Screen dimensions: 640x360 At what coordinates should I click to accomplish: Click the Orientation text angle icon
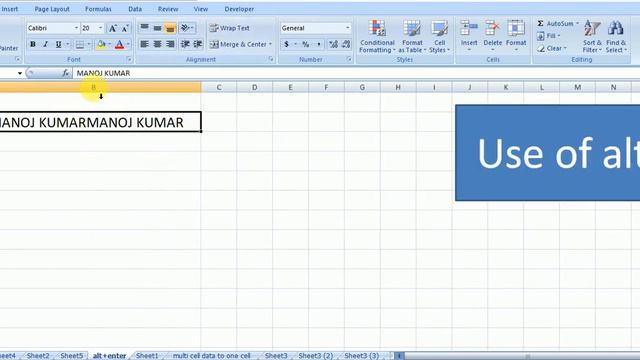tap(185, 28)
